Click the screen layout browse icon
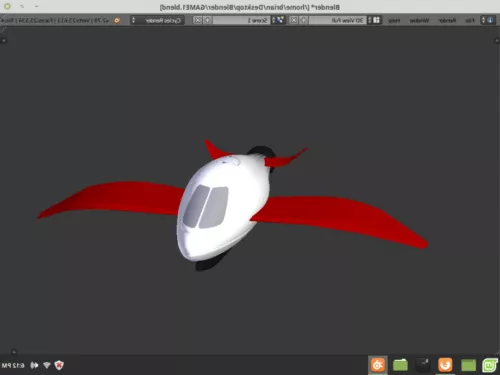The width and height of the screenshot is (500, 375). point(376,20)
